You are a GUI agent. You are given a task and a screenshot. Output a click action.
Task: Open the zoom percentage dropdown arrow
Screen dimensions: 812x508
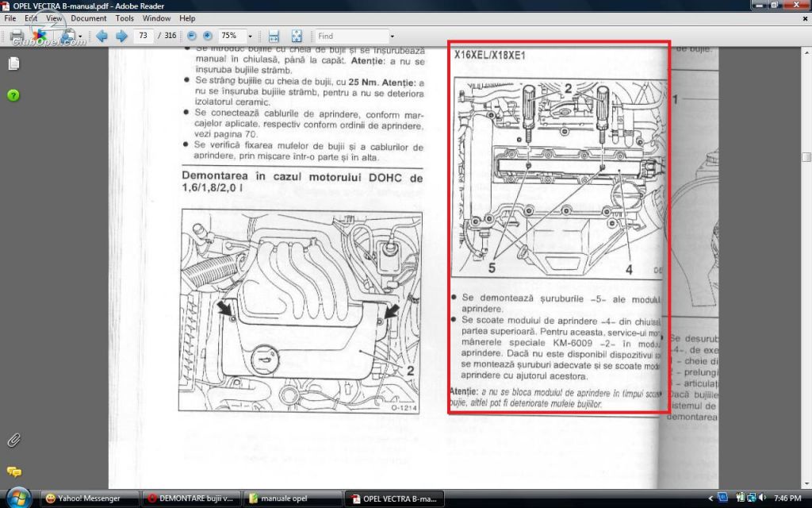pos(250,37)
